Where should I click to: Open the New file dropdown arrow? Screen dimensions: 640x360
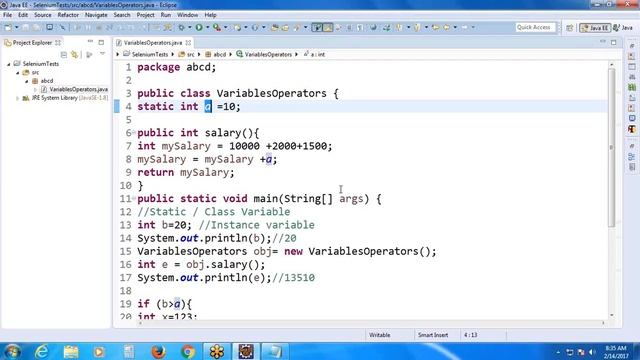pyautogui.click(x=17, y=27)
